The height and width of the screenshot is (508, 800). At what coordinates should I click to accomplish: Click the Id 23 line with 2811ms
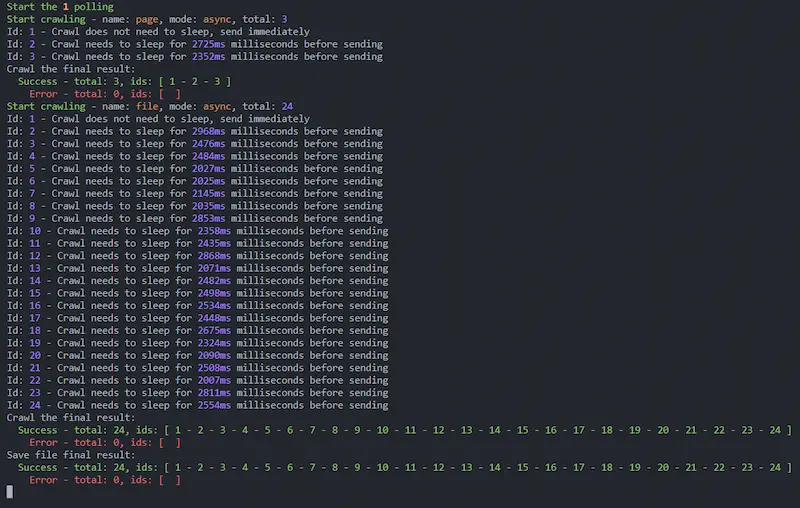[x=197, y=393]
